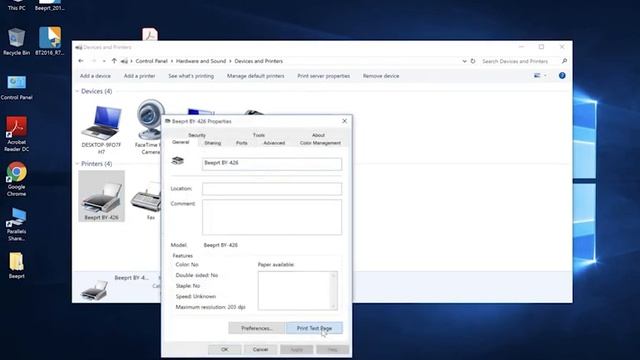Viewport: 640px width, 360px height.
Task: Switch to Color Management tab
Action: tap(320, 143)
